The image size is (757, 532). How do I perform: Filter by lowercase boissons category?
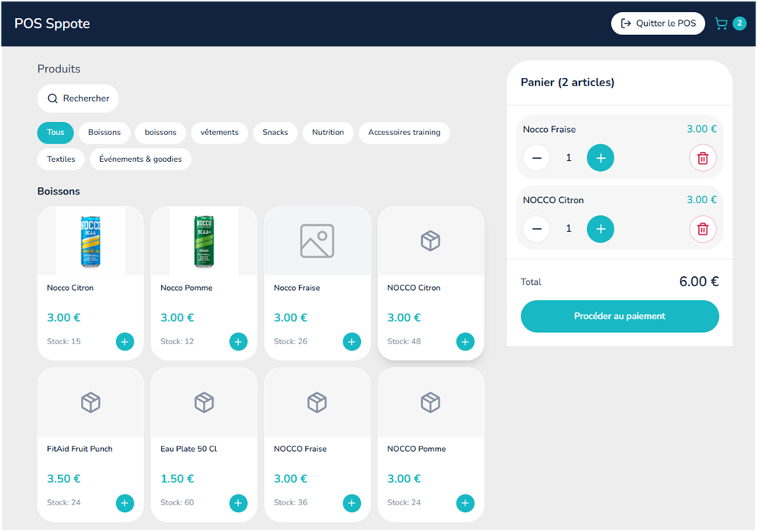pos(160,132)
